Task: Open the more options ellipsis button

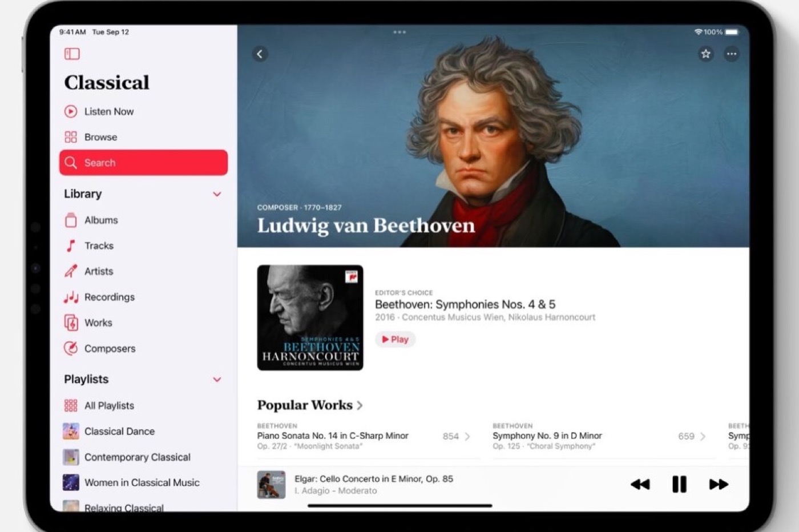Action: (x=732, y=54)
